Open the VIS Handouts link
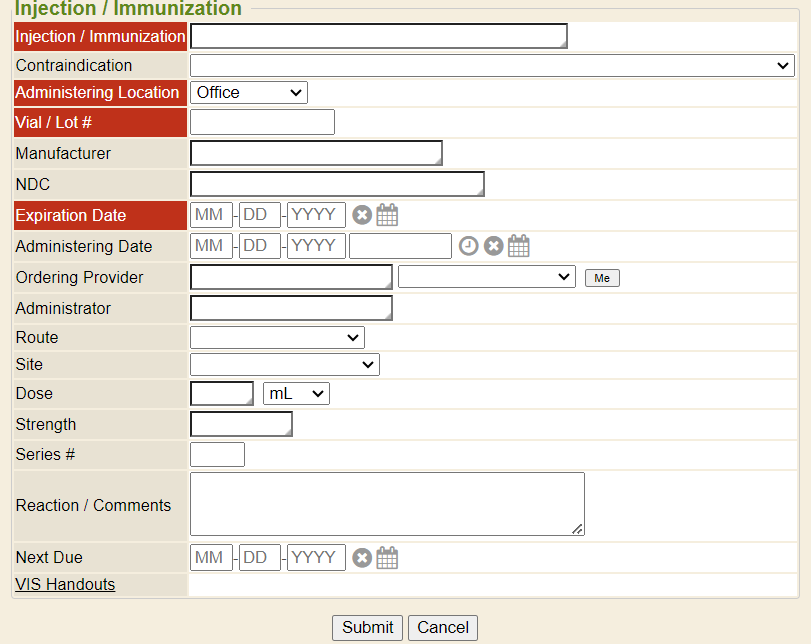Screen dimensions: 811x644 (65, 585)
